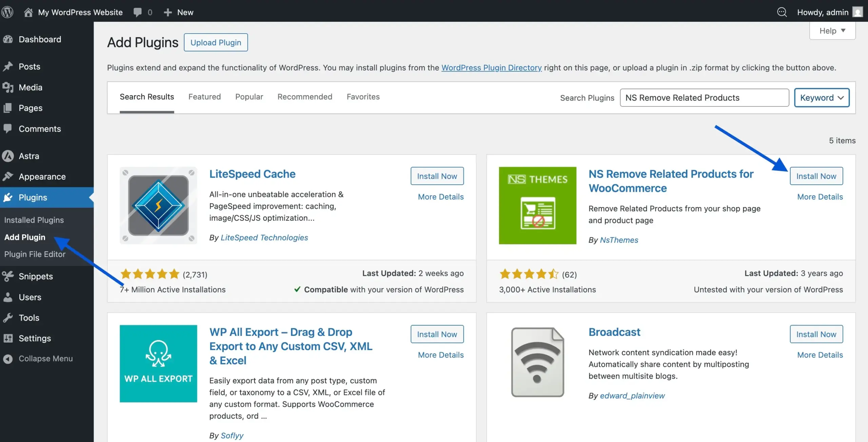The width and height of the screenshot is (868, 442).
Task: Click the Settings sliders icon
Action: pos(8,338)
